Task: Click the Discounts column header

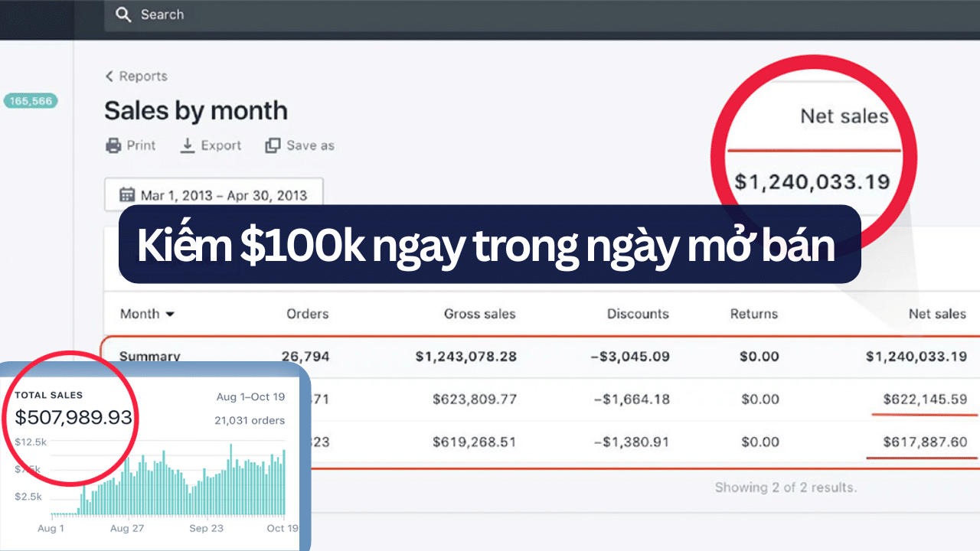Action: tap(637, 314)
